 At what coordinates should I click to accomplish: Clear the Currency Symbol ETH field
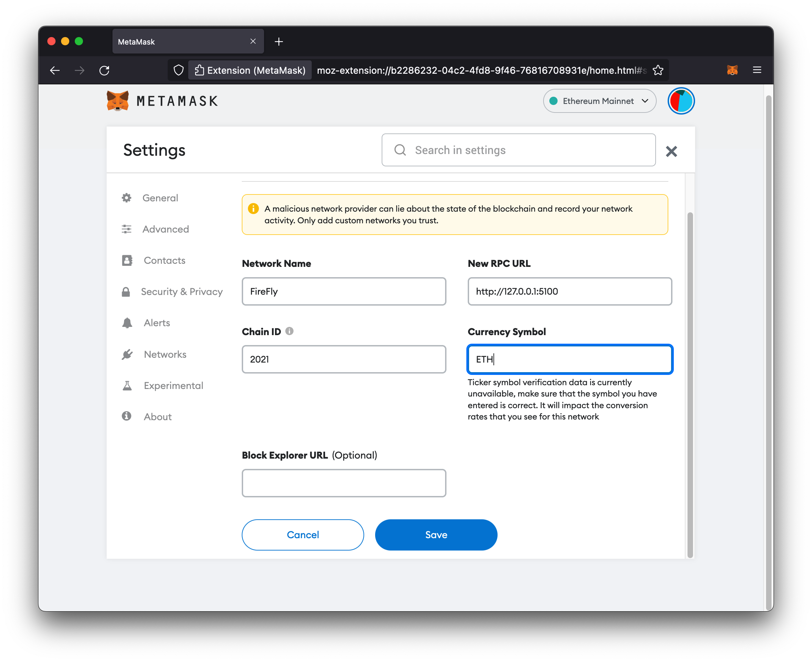(x=569, y=358)
